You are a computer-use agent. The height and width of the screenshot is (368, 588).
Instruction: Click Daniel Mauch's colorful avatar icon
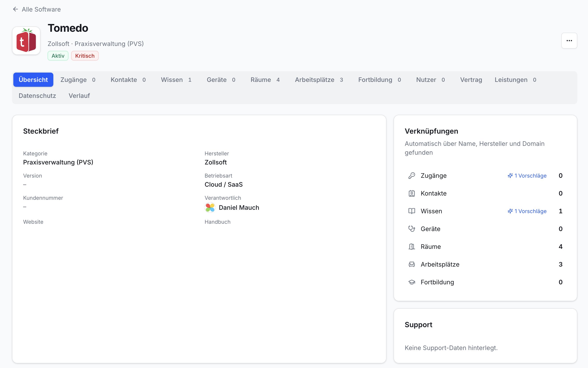point(210,208)
